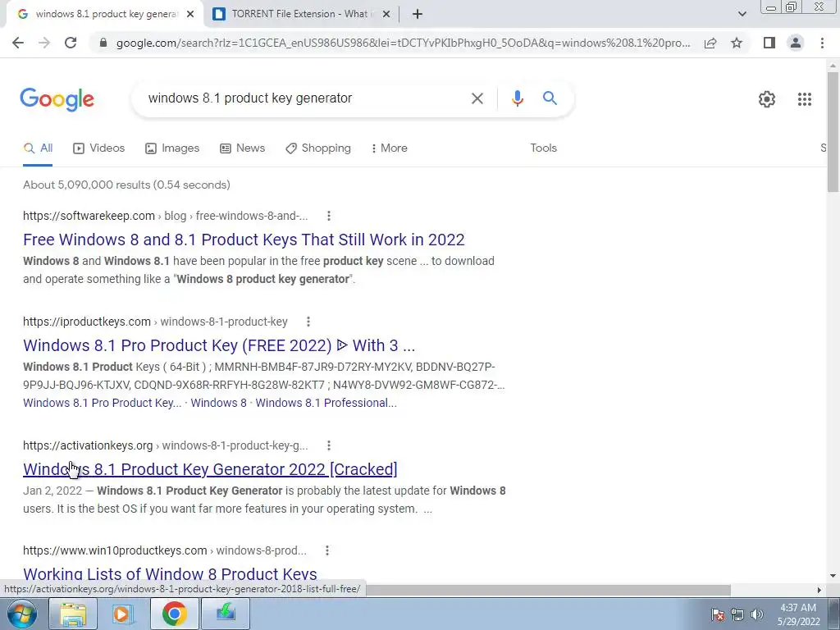Submit search with the magnifier icon
Image resolution: width=840 pixels, height=630 pixels.
(x=550, y=98)
